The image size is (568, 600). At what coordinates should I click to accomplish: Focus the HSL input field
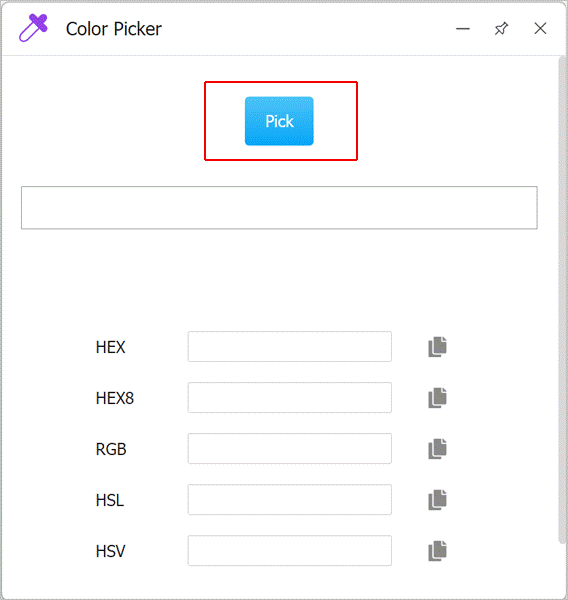click(289, 499)
